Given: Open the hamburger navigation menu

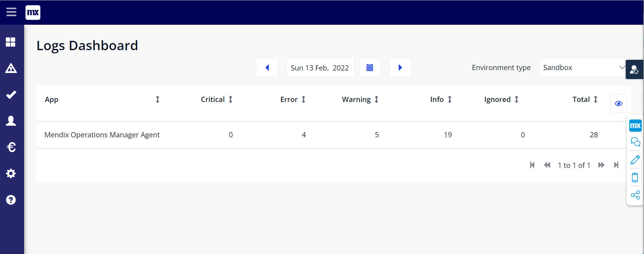Looking at the screenshot, I should coord(11,12).
